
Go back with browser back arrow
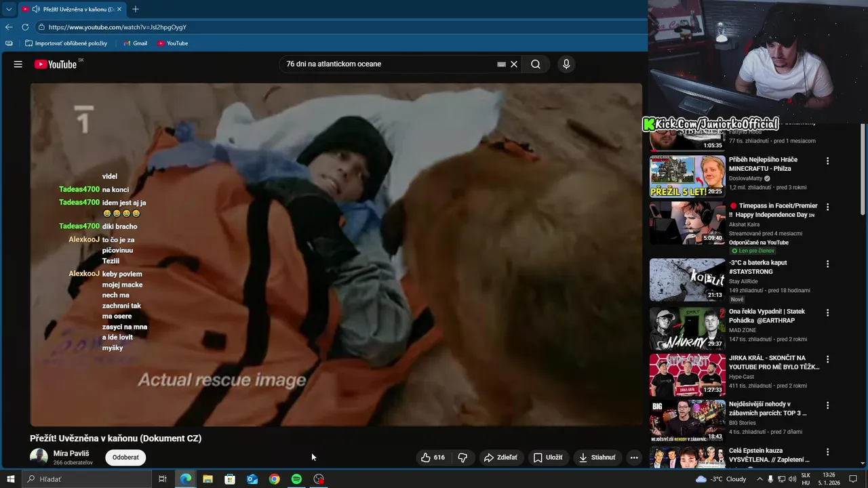tap(9, 27)
